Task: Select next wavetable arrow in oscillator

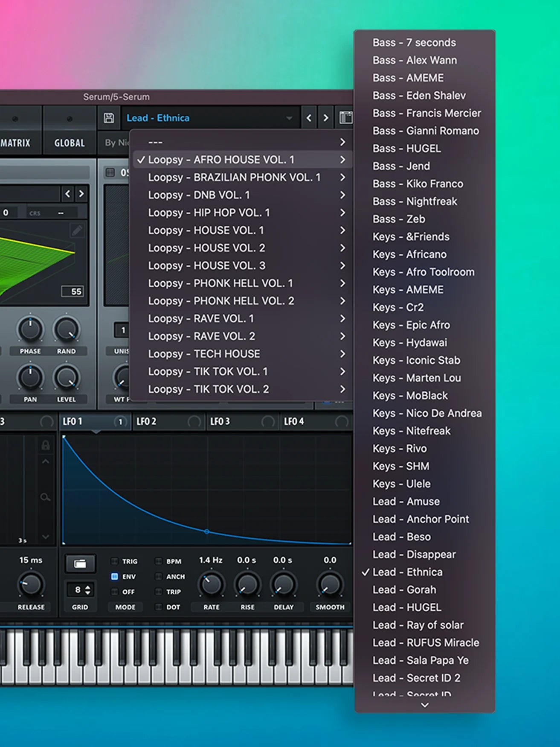Action: [81, 194]
